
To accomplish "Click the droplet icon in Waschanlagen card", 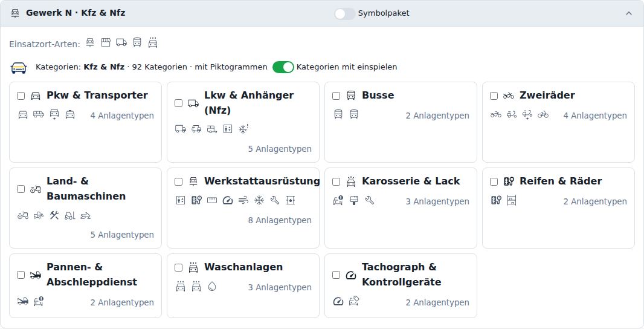I will click(212, 286).
